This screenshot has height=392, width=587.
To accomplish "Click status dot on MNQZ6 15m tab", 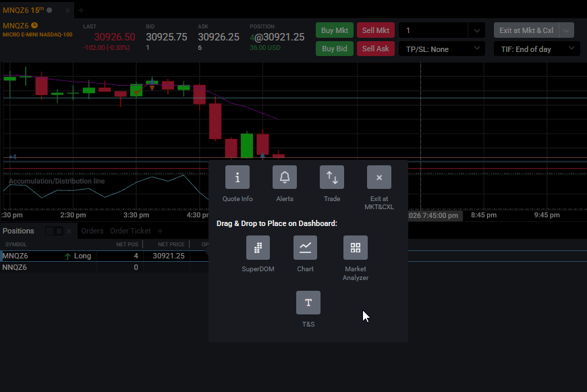I will tap(49, 10).
